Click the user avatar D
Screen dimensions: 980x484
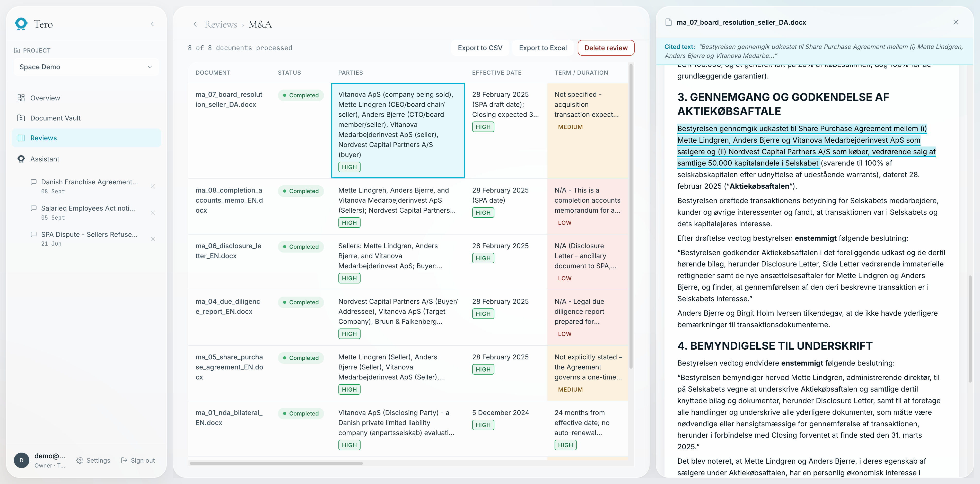21,460
